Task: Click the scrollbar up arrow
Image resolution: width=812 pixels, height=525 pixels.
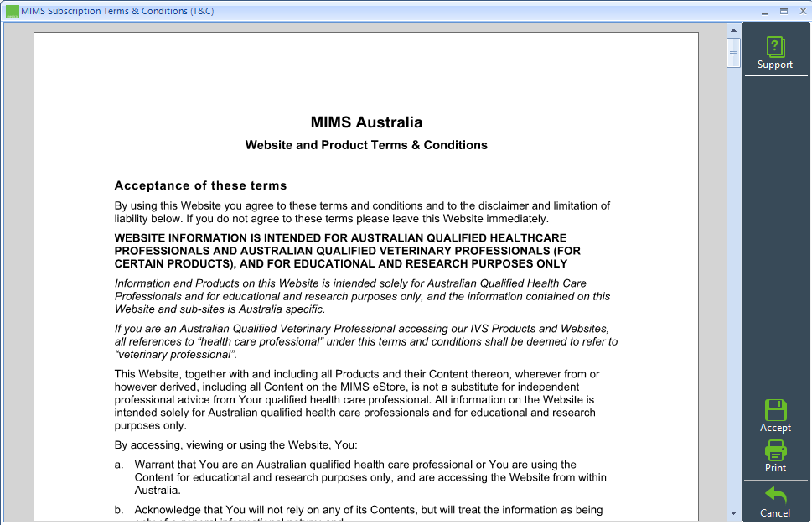Action: [x=733, y=30]
